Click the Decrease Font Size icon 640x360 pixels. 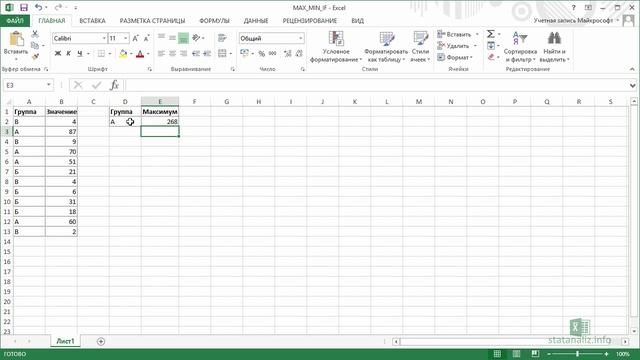click(x=146, y=38)
